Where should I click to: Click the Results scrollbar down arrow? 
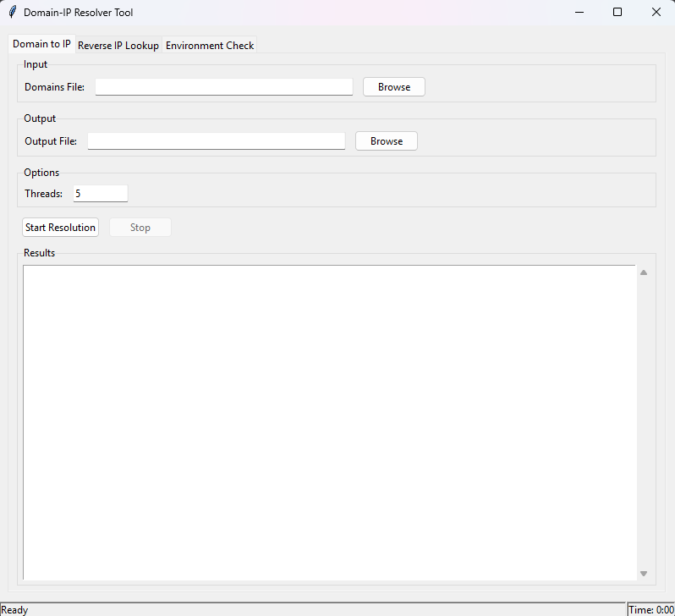[644, 574]
